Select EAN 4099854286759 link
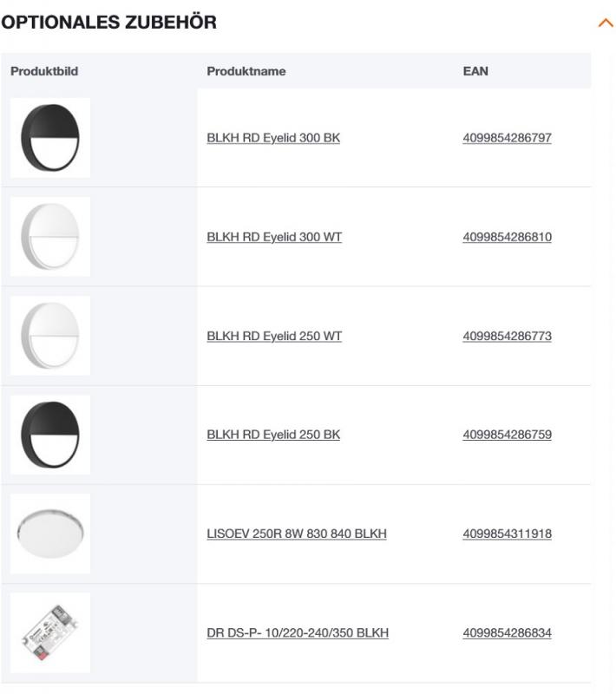 pyautogui.click(x=507, y=435)
